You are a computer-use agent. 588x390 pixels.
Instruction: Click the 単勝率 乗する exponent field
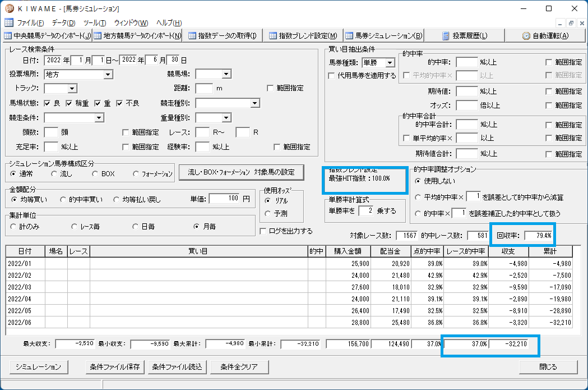[x=365, y=211]
